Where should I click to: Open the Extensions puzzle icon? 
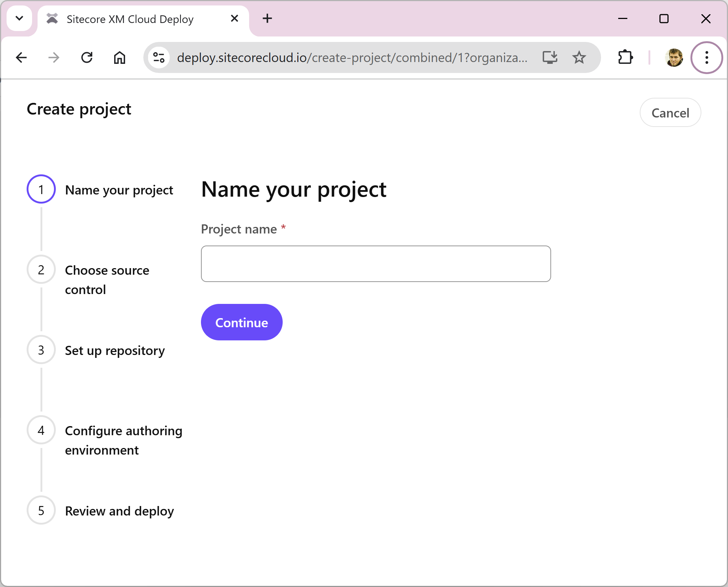coord(626,58)
